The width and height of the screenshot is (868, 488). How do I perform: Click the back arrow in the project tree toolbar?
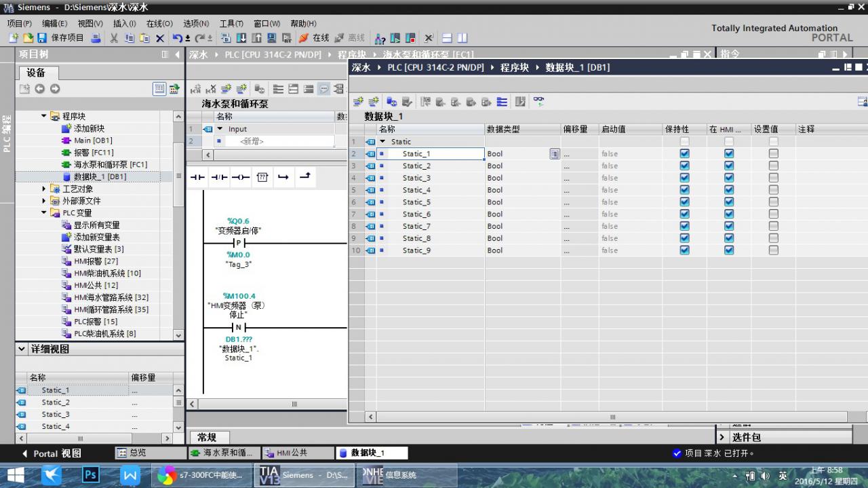[40, 89]
